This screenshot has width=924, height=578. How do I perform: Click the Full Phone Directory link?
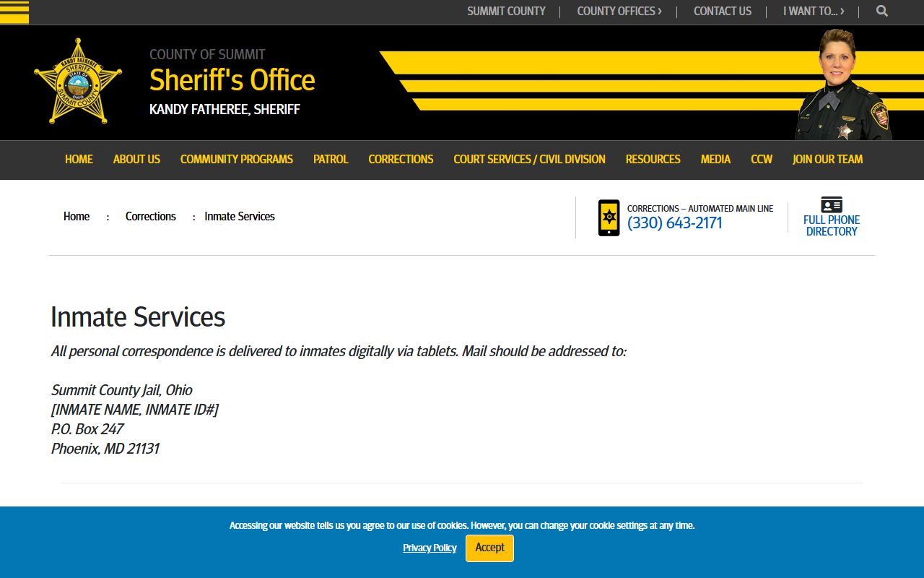click(x=832, y=225)
